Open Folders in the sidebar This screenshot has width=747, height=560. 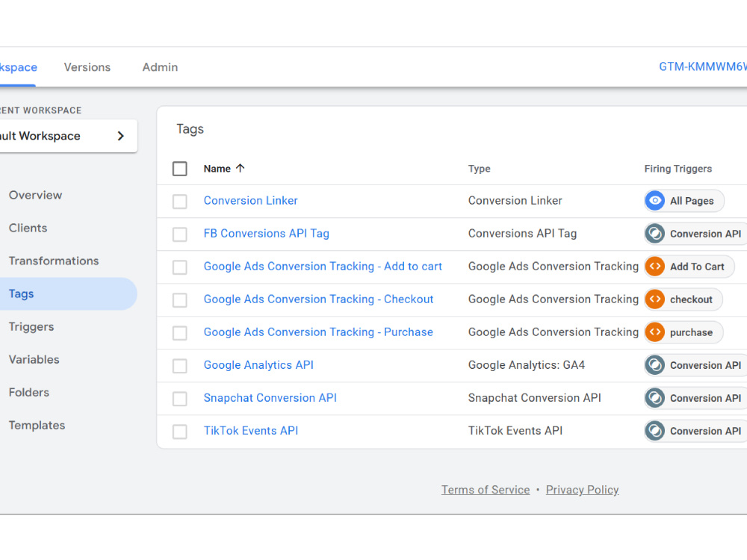[28, 393]
